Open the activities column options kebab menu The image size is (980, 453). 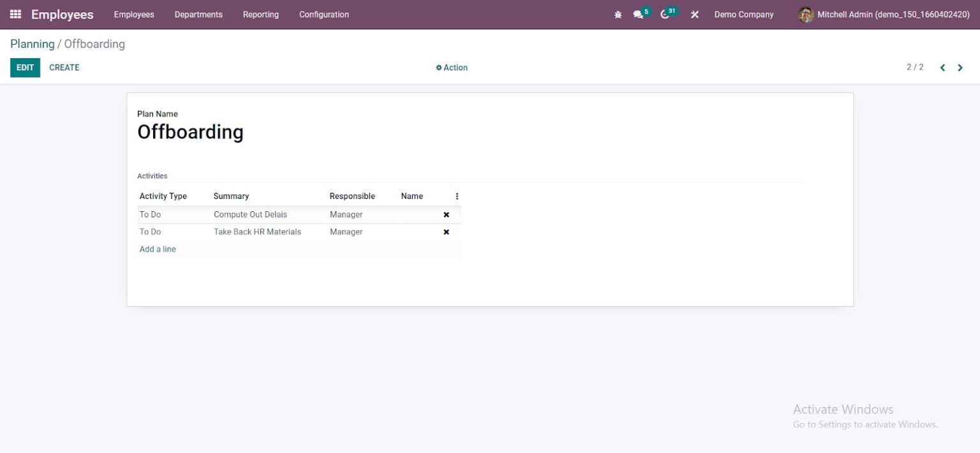457,196
